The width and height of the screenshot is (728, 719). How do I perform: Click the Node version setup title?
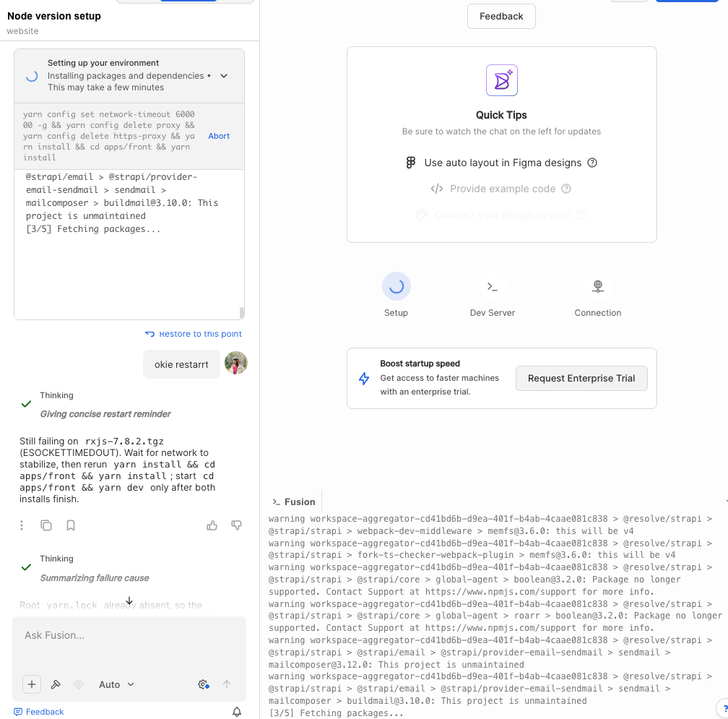(54, 16)
